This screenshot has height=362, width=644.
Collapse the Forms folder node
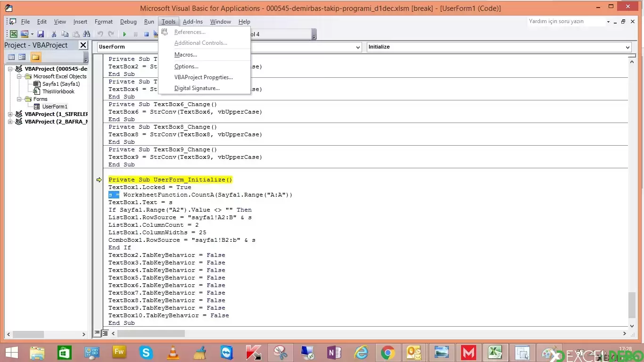point(19,99)
